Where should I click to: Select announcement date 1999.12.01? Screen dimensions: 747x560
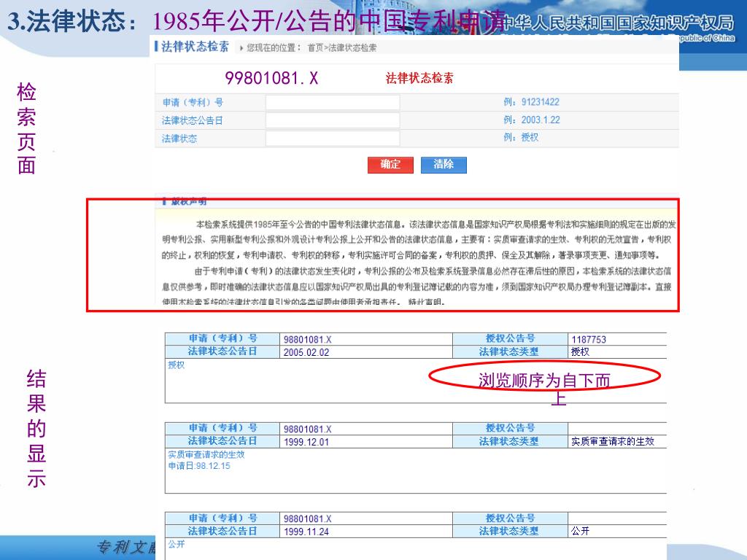click(306, 442)
